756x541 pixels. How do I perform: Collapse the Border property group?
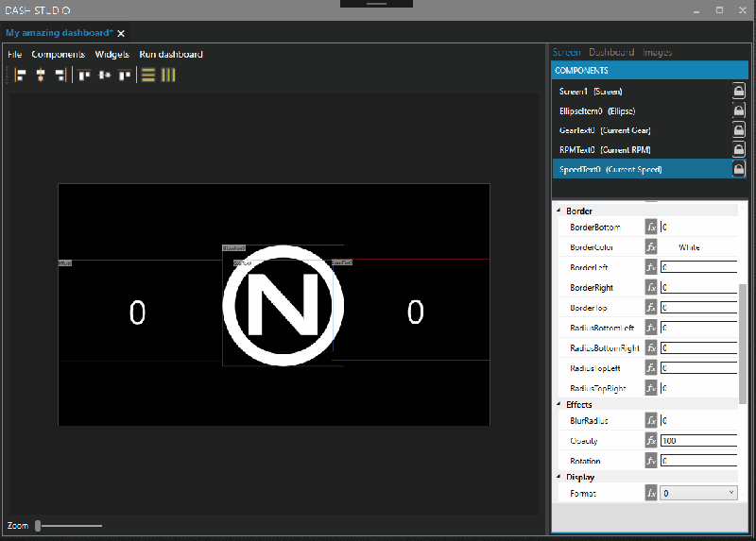[559, 211]
